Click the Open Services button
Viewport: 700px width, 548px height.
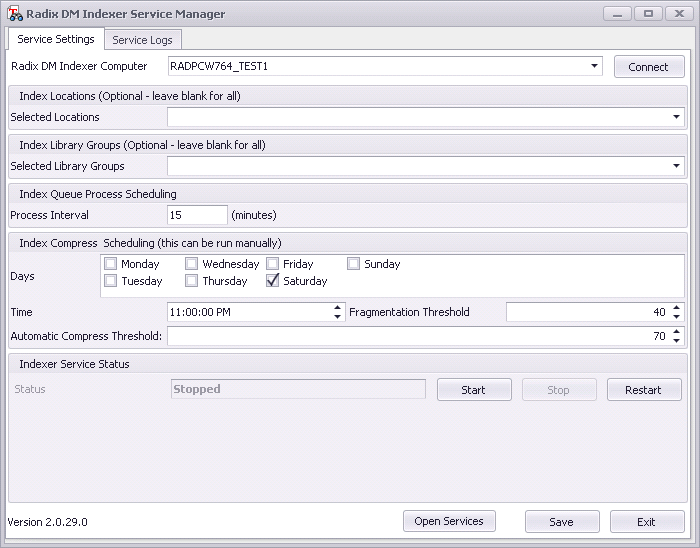click(x=449, y=521)
